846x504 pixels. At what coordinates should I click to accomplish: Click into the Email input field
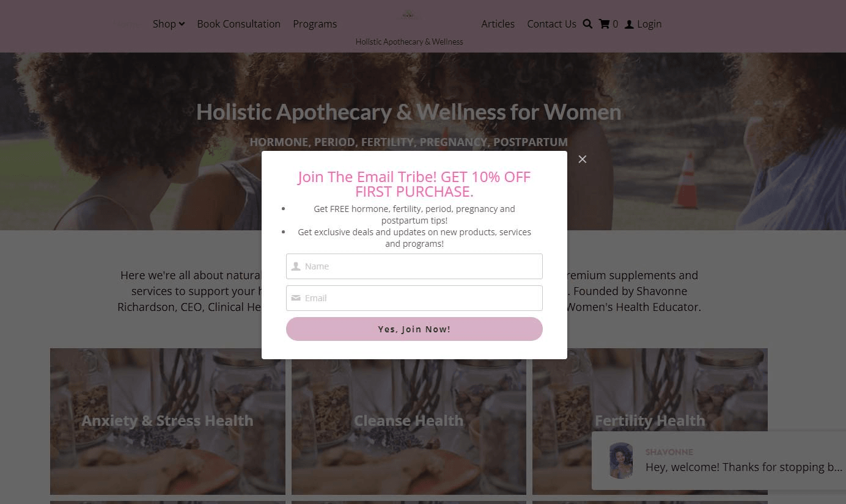(414, 298)
